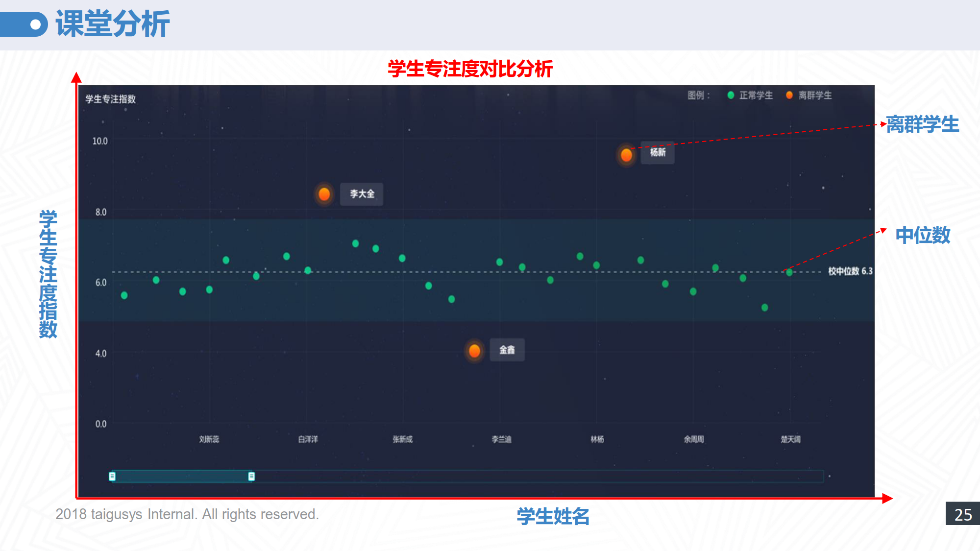Viewport: 980px width, 551px height.
Task: Click the orange outlier dot beside 金鑫
Action: coord(474,351)
